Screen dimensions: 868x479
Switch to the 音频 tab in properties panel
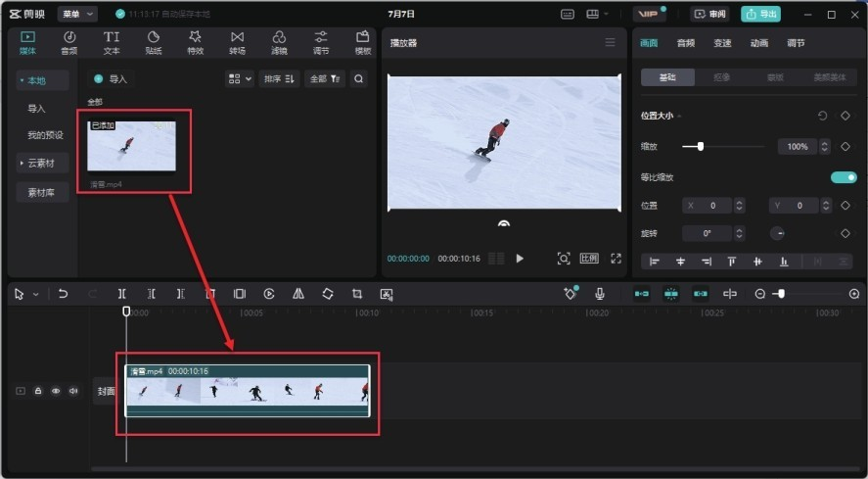click(x=685, y=43)
